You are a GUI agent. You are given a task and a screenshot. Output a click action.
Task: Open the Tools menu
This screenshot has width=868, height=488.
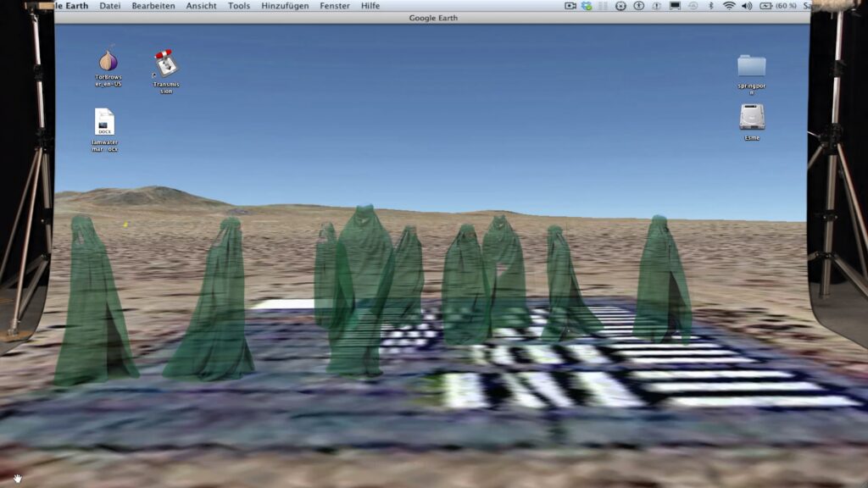[239, 6]
